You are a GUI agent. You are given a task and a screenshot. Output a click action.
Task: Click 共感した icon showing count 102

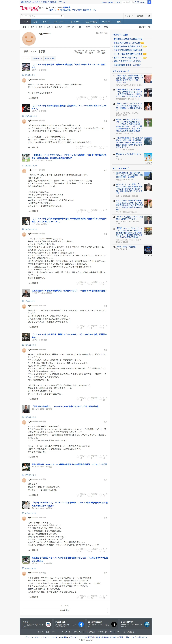tap(78, 597)
